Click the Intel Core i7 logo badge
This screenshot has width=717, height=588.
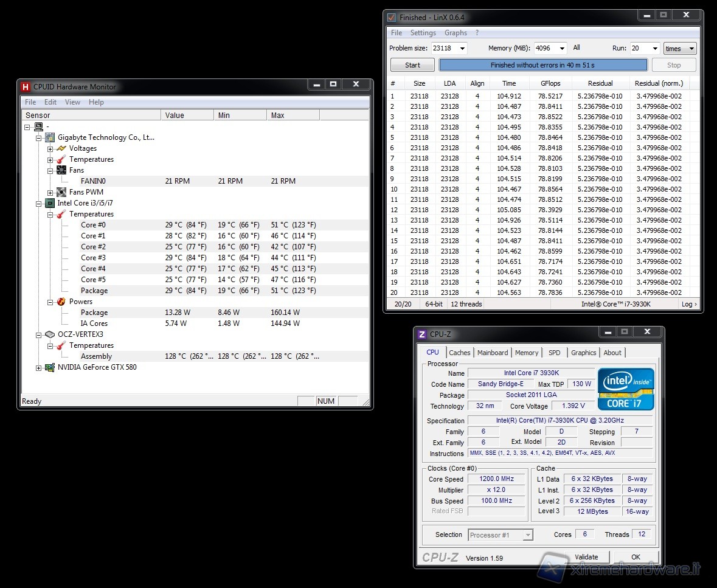click(626, 389)
